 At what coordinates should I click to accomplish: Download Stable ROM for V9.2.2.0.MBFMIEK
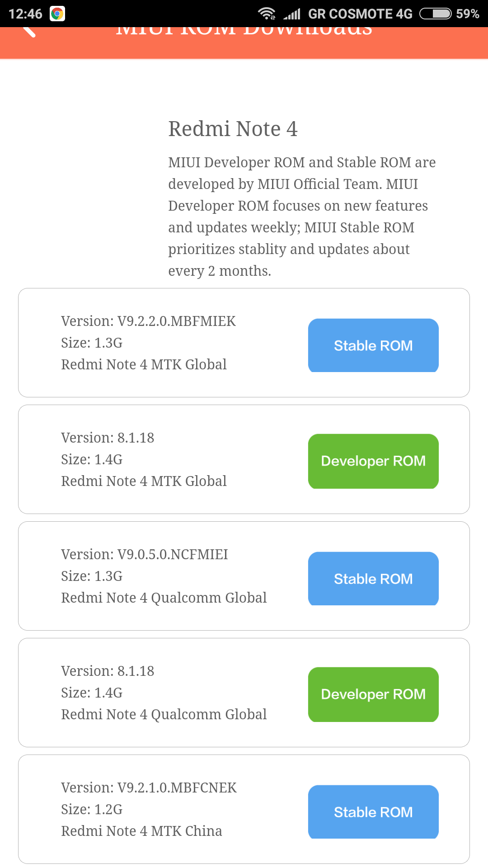coord(373,345)
